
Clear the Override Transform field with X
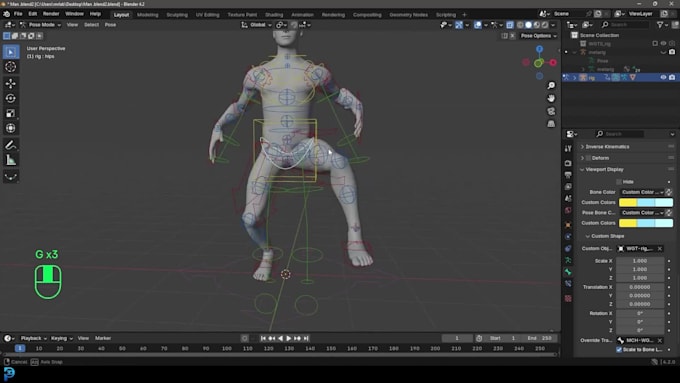pos(660,340)
